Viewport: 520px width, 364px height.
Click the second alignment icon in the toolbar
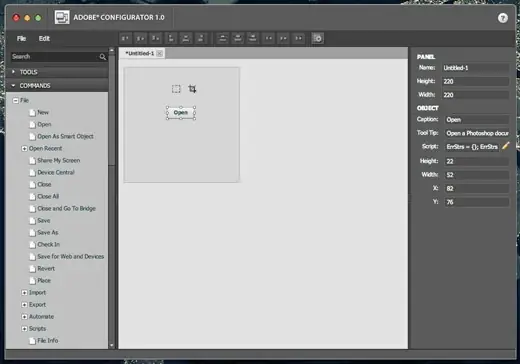(140, 38)
